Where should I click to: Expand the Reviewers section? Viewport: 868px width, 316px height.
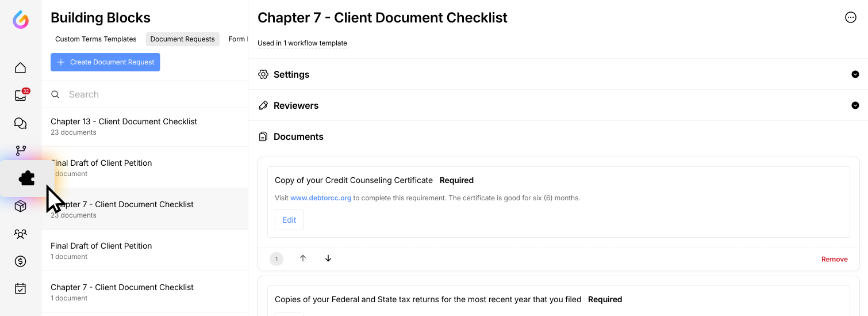click(855, 105)
